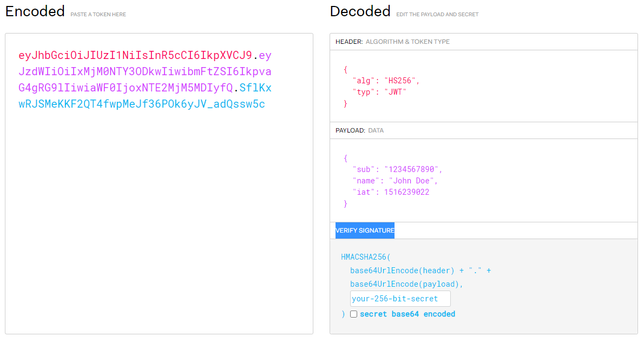Click the your-256-bit-secret input field
Image resolution: width=644 pixels, height=343 pixels.
[400, 299]
